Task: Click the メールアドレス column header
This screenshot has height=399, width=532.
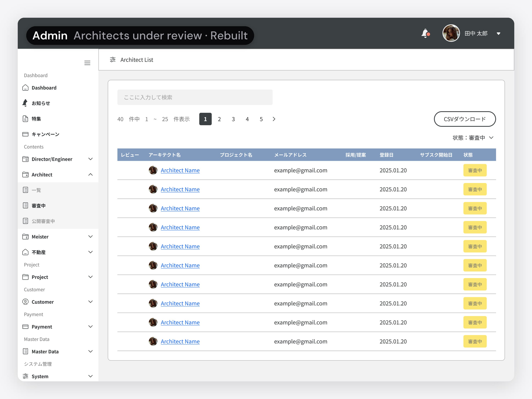Action: tap(290, 155)
